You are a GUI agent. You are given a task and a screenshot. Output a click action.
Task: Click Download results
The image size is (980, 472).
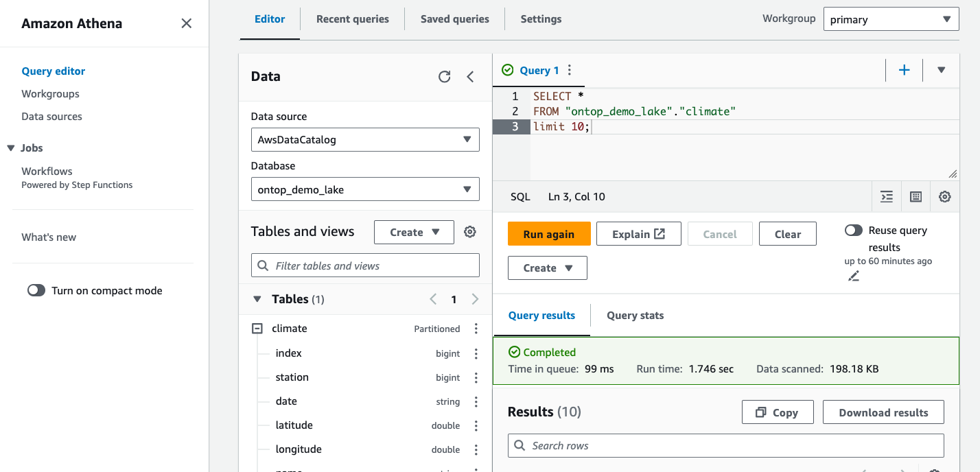pyautogui.click(x=883, y=412)
